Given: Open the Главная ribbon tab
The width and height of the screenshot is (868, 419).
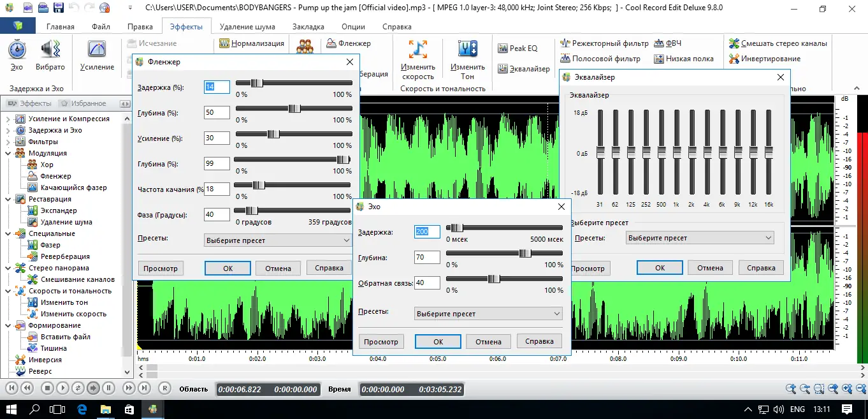Looking at the screenshot, I should (60, 27).
